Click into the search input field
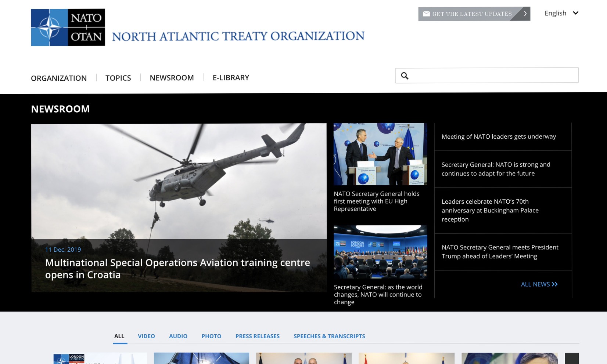Screen dimensions: 607x364 click(487, 75)
